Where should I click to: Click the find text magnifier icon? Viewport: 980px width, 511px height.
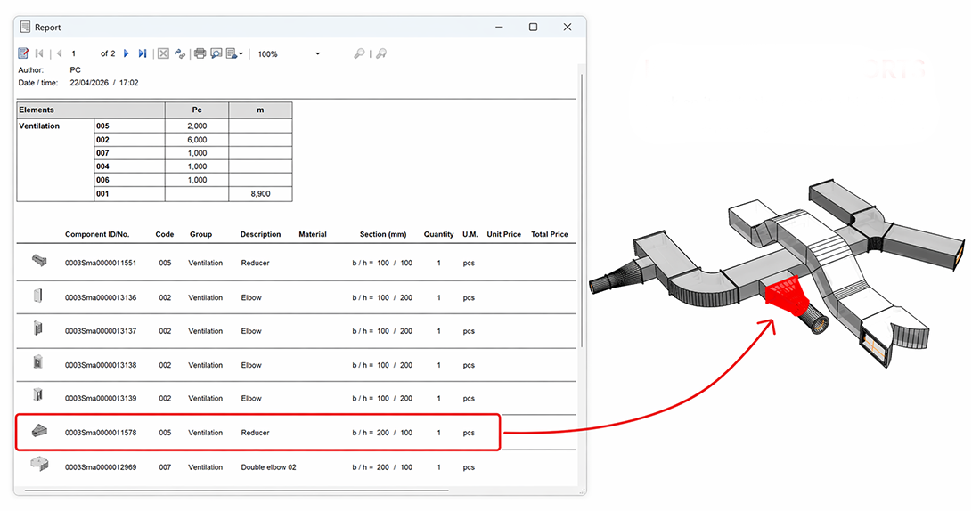(x=359, y=53)
